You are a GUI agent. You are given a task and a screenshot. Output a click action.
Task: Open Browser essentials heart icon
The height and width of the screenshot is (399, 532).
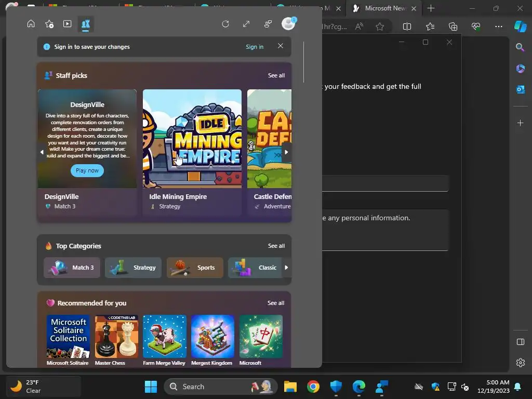(476, 26)
